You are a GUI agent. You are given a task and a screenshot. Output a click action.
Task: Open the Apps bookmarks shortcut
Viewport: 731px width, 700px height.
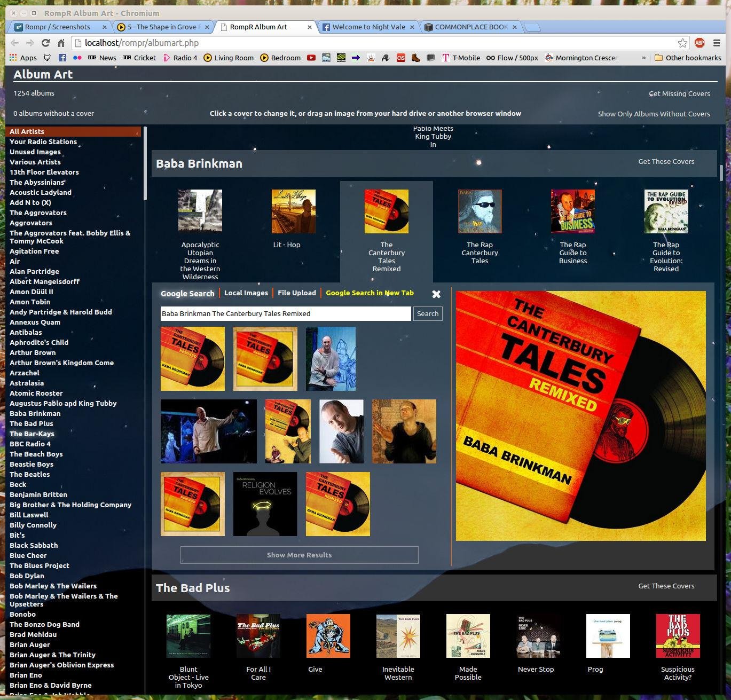click(x=23, y=58)
